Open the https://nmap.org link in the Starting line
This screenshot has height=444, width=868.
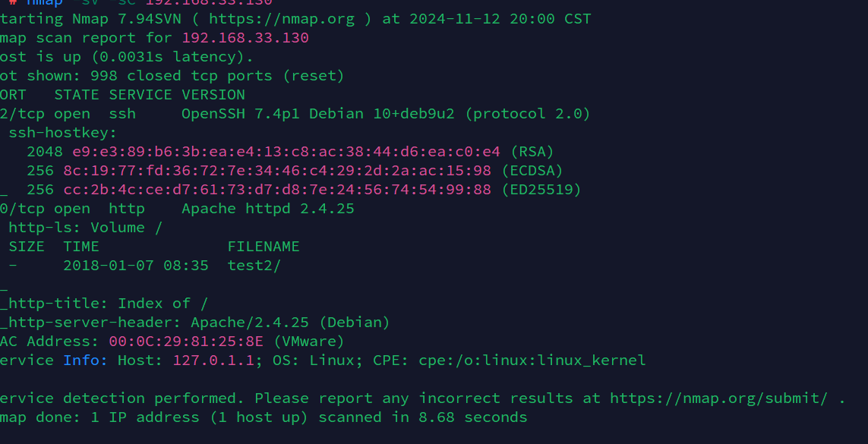[x=281, y=19]
